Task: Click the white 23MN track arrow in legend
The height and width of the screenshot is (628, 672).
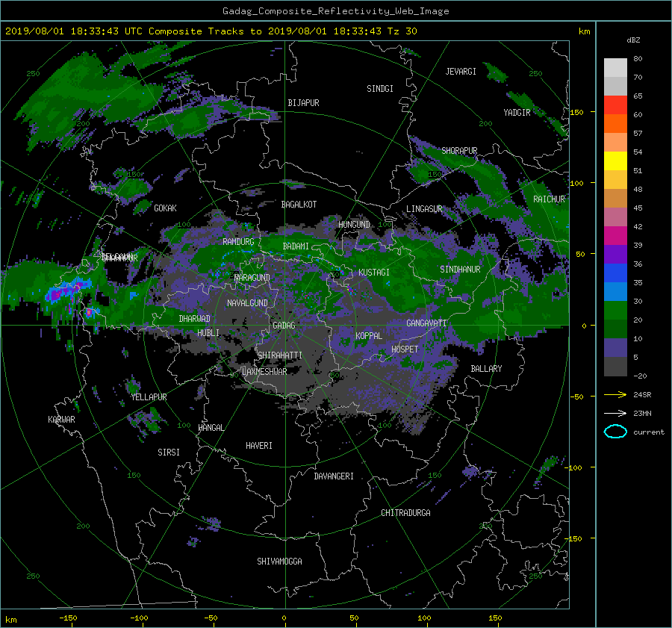Action: 615,413
